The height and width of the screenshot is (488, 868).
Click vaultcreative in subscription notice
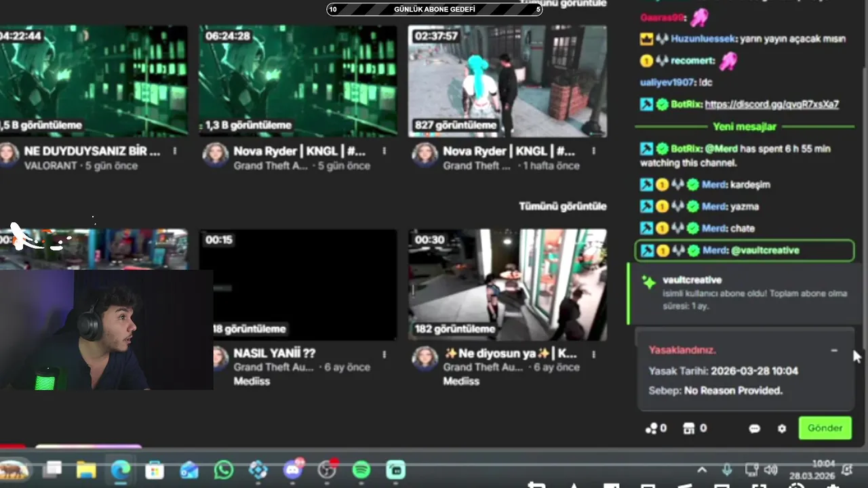coord(692,280)
